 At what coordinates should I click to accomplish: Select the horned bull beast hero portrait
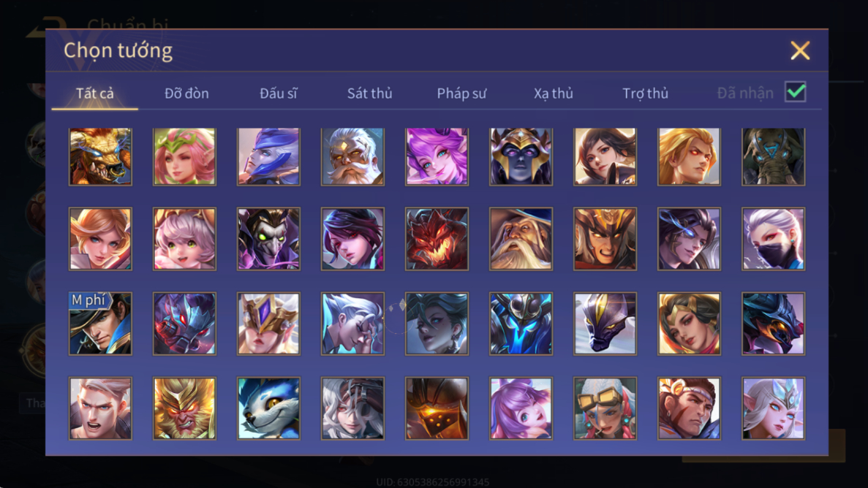100,156
